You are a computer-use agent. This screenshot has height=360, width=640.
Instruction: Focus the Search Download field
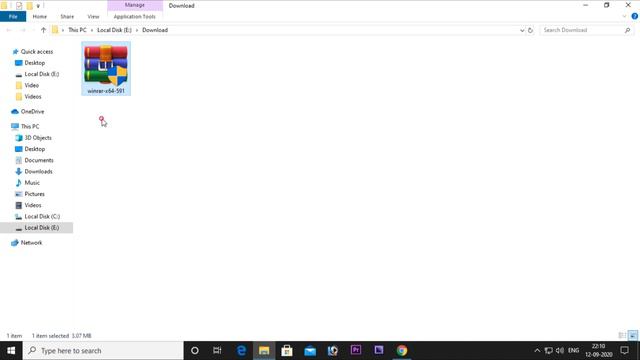pos(582,30)
